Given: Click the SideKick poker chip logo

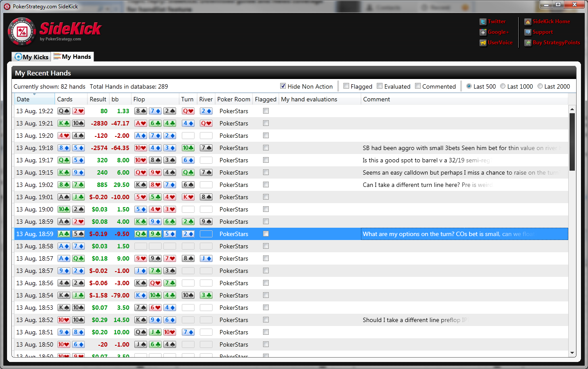Looking at the screenshot, I should [x=22, y=31].
